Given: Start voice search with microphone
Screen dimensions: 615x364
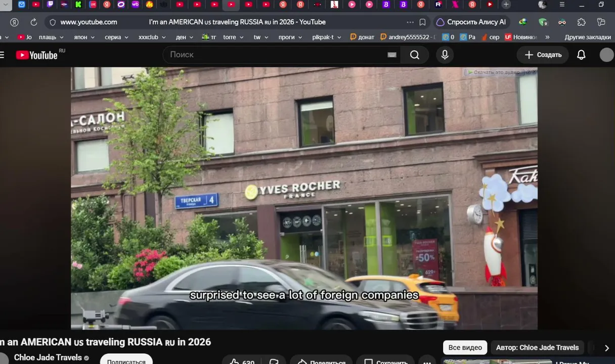Looking at the screenshot, I should (445, 55).
